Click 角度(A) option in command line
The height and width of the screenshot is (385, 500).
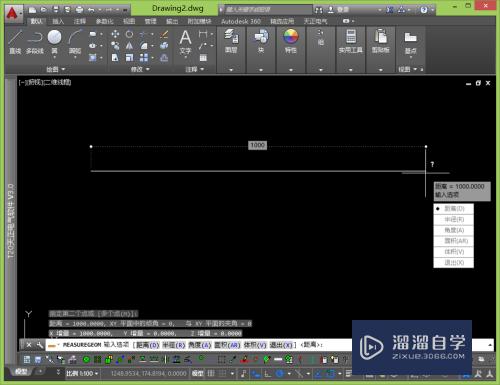pyautogui.click(x=200, y=345)
